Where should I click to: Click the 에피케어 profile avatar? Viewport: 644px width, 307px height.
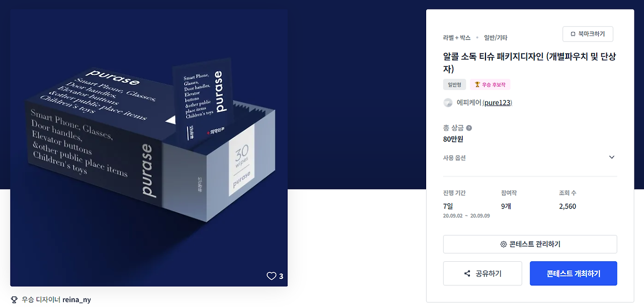coord(448,103)
